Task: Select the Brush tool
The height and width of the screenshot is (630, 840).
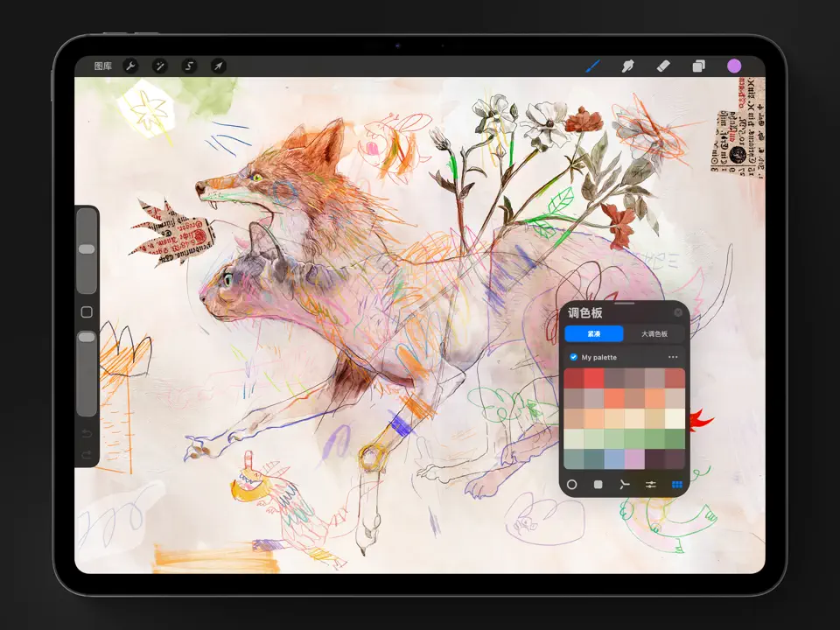Action: tap(592, 66)
